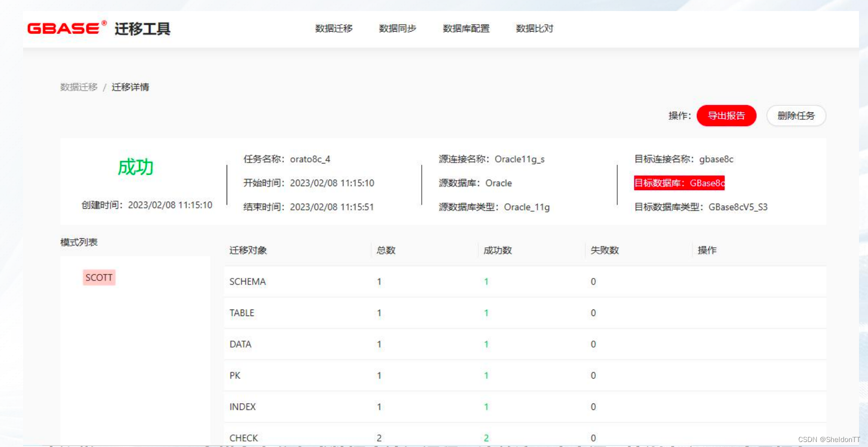Select the INDEX row label
The image size is (868, 447).
(243, 407)
